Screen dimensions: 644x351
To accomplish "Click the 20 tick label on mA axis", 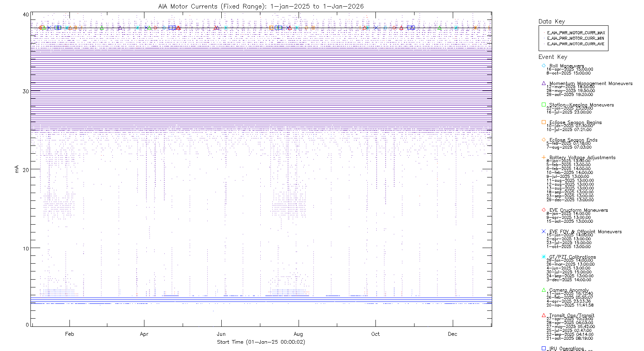I will pyautogui.click(x=26, y=170).
